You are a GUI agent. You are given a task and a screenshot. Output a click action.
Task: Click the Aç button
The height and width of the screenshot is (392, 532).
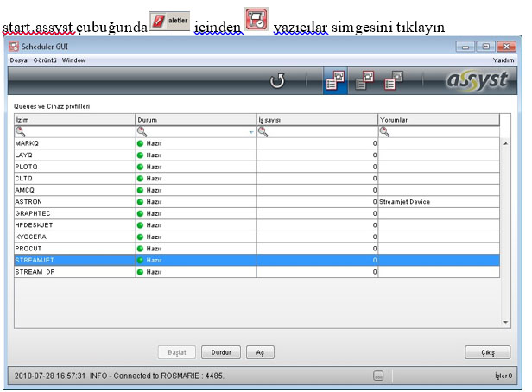coord(260,352)
